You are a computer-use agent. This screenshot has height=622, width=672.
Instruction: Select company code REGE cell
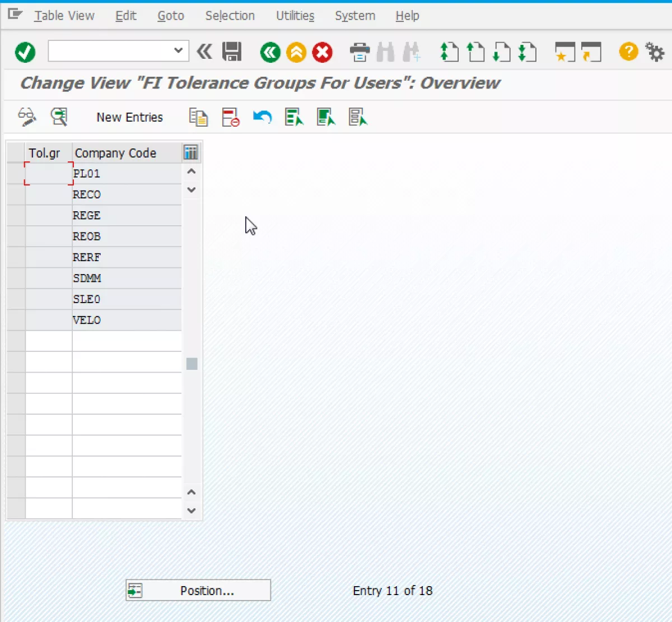(x=127, y=215)
